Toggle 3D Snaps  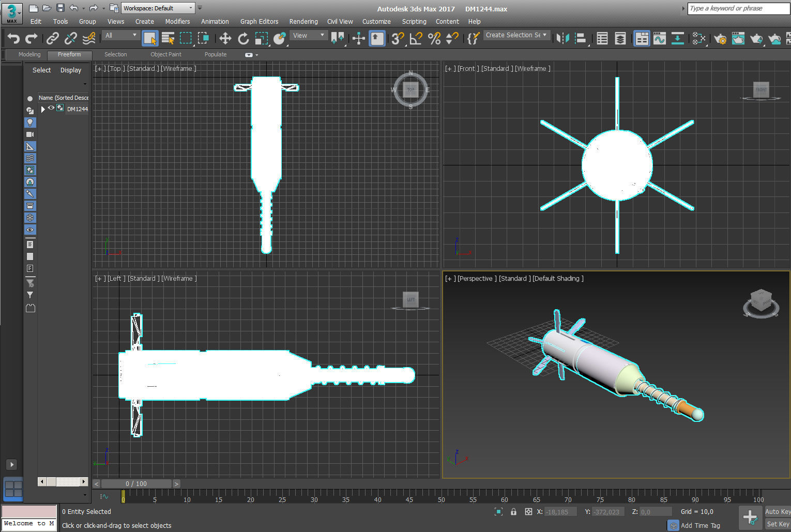click(398, 38)
